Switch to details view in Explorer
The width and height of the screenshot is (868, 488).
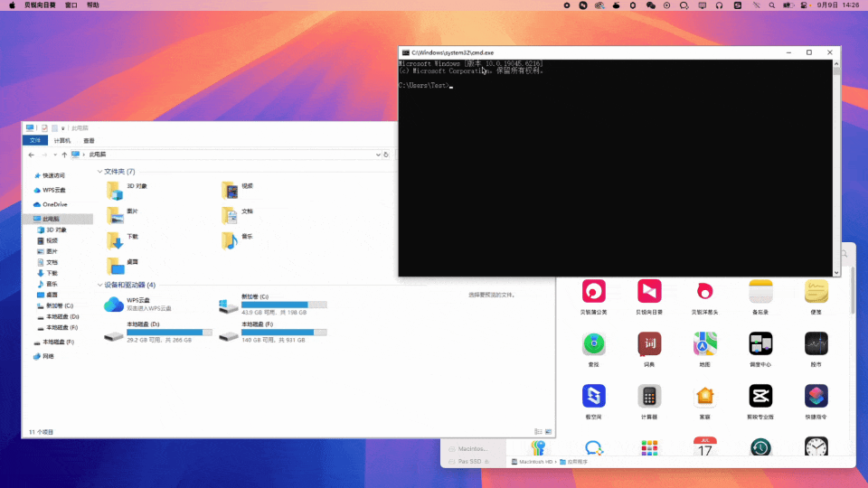[x=538, y=432]
